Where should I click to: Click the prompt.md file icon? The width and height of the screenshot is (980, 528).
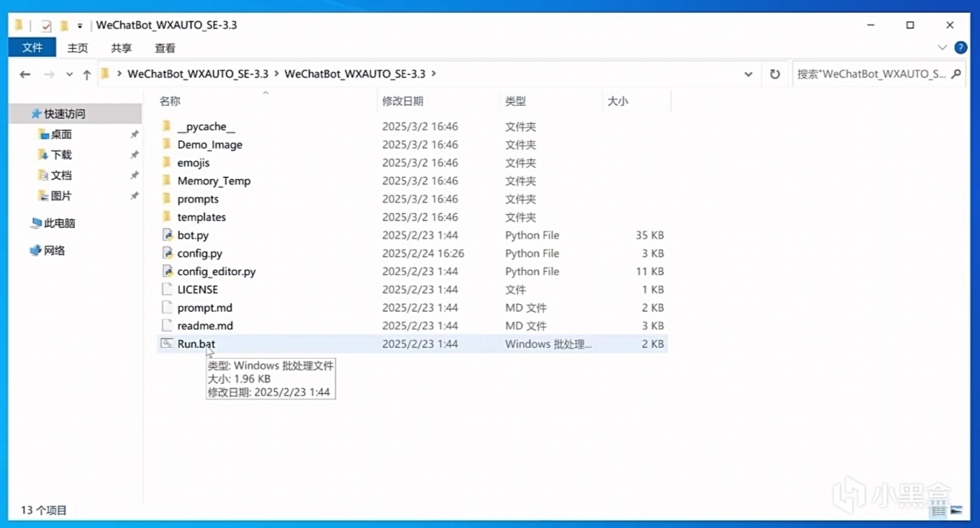coord(168,307)
